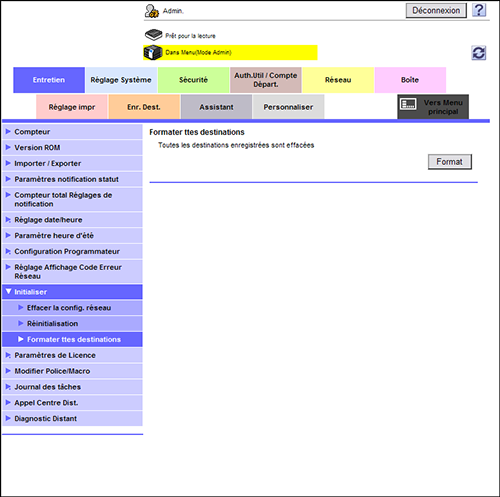The image size is (500, 497).
Task: Open the Réseau tab
Action: 338,80
